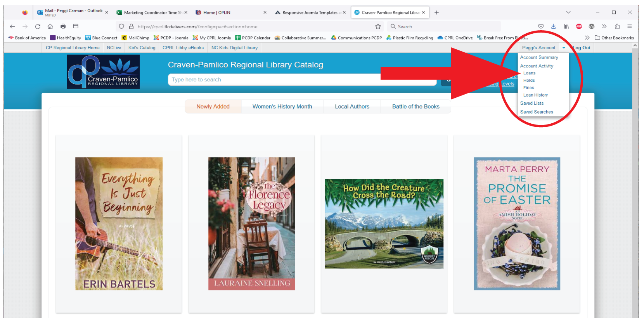Open NCLive link

[x=114, y=48]
